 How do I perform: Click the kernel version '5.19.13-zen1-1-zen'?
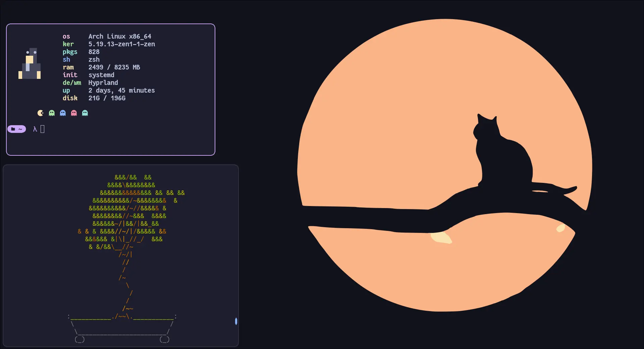[x=121, y=44]
